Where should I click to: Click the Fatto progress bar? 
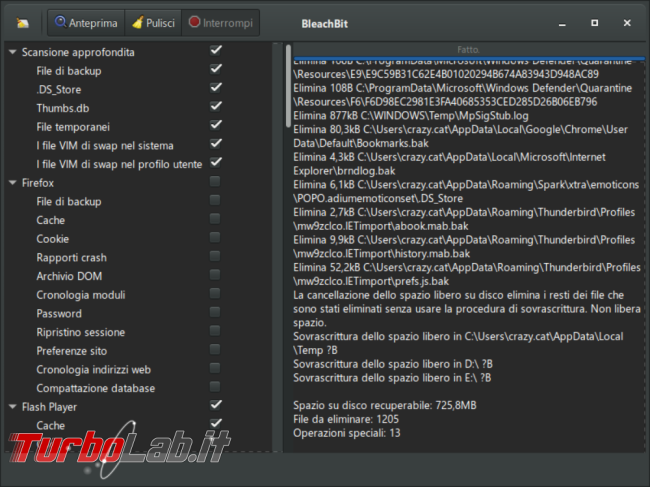(x=469, y=50)
